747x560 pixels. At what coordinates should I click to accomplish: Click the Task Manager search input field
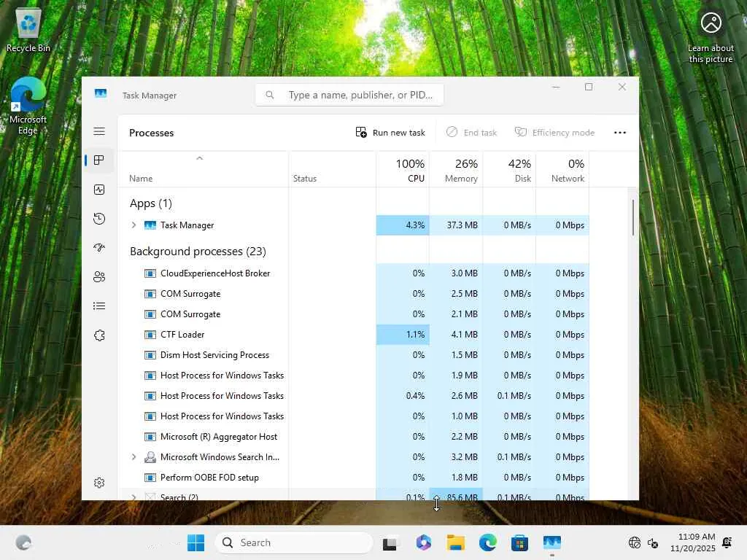click(x=349, y=95)
